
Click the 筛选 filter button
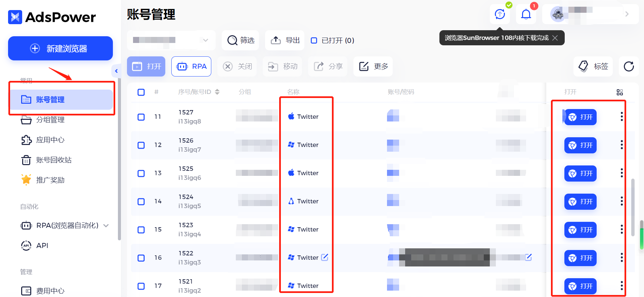(241, 40)
